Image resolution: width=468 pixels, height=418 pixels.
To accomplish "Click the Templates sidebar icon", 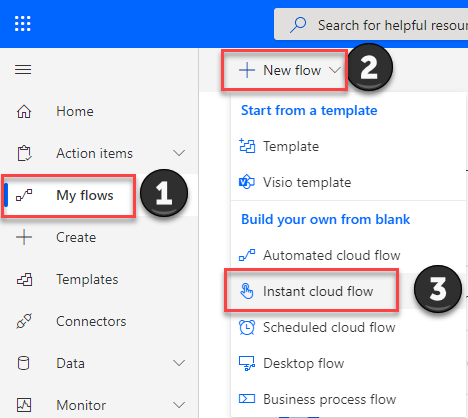I will point(25,279).
